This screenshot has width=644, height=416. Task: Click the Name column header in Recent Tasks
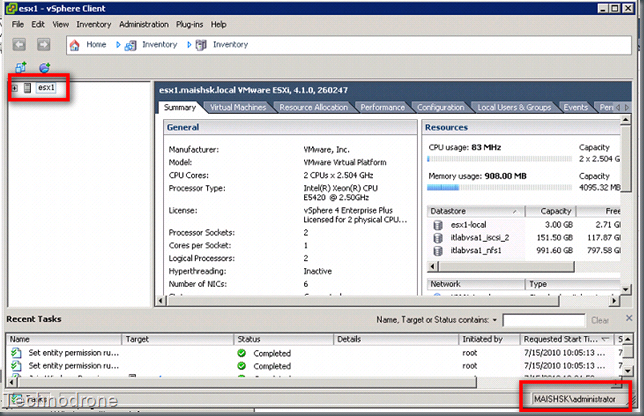click(64, 339)
